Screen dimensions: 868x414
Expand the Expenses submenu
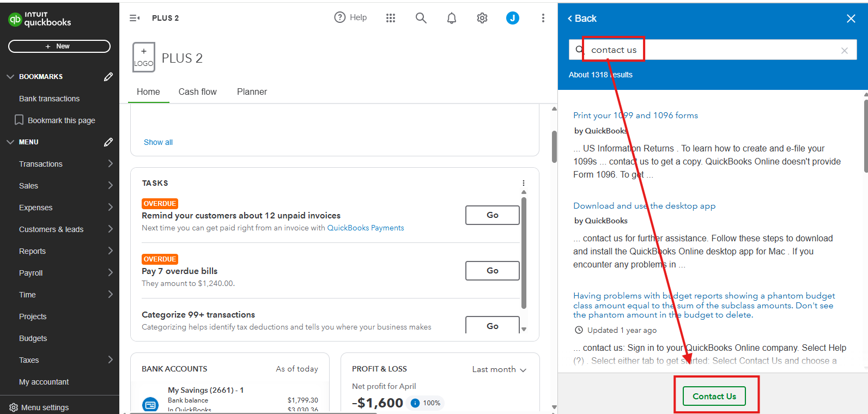[111, 207]
